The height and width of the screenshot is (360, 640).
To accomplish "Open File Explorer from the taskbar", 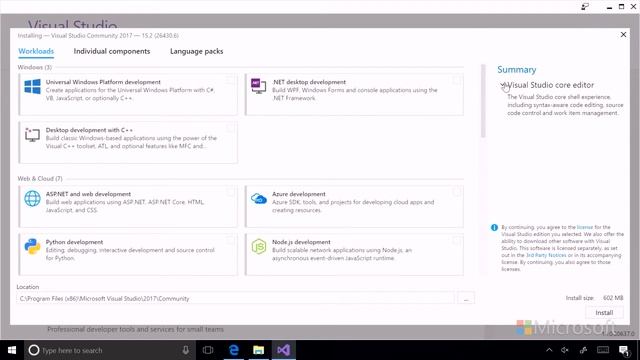I will point(258,350).
